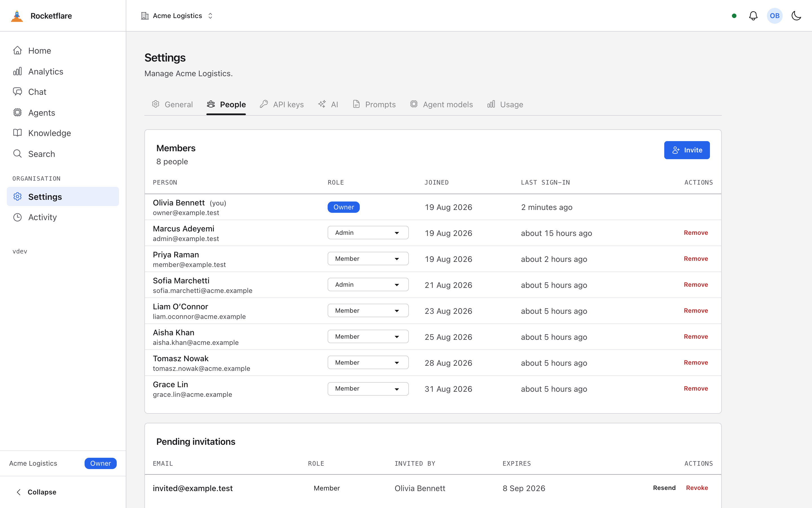Viewport: 812px width, 508px height.
Task: Click the document icon on Prompts tab
Action: [356, 104]
